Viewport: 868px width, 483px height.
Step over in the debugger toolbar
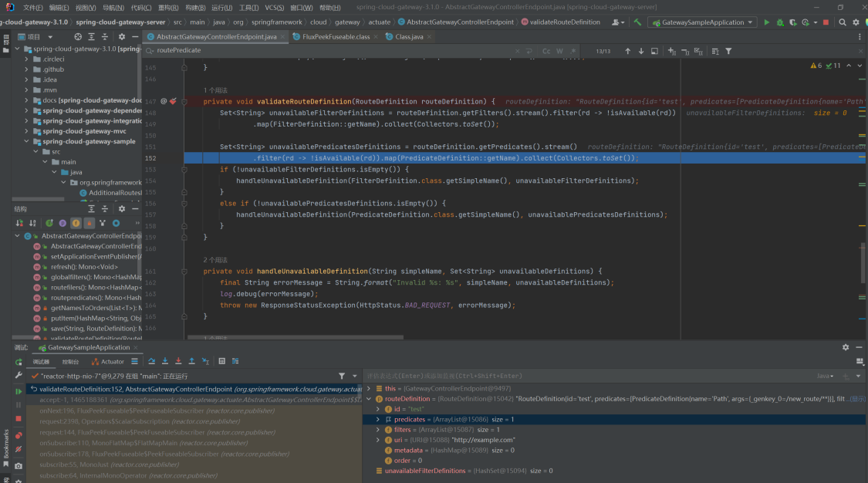click(152, 361)
